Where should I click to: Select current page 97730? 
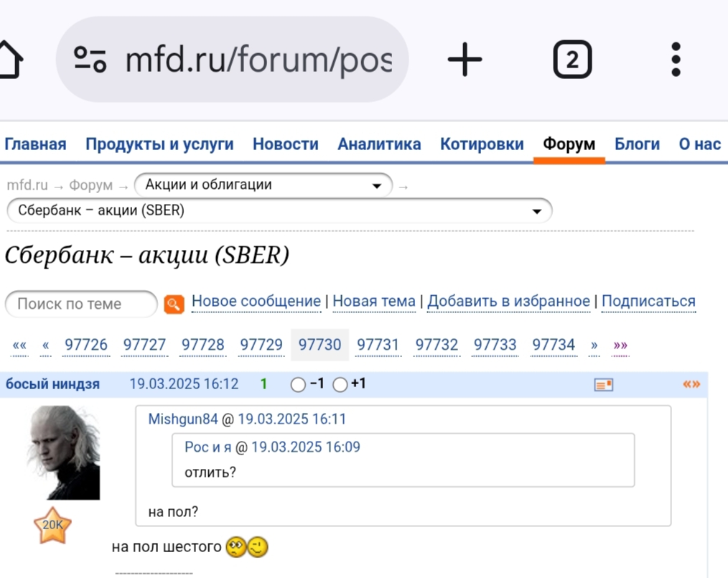coord(320,345)
